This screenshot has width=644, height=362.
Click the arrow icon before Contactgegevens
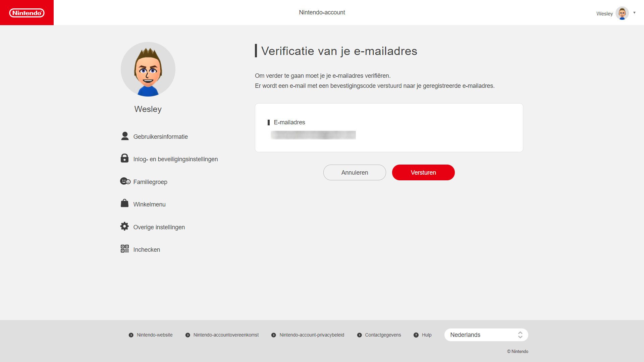(x=359, y=335)
